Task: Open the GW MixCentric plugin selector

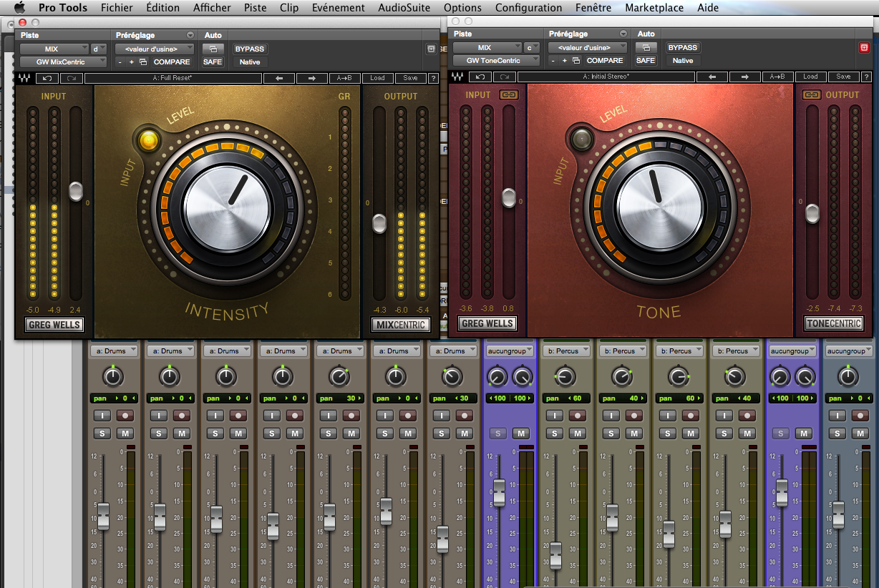Action: [63, 62]
